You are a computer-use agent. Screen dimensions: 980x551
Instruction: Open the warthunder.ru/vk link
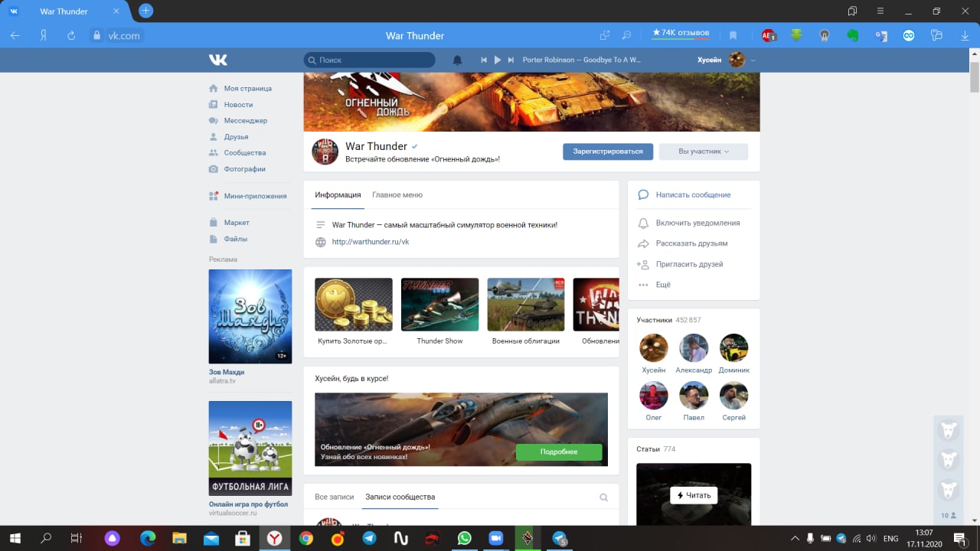click(x=371, y=242)
